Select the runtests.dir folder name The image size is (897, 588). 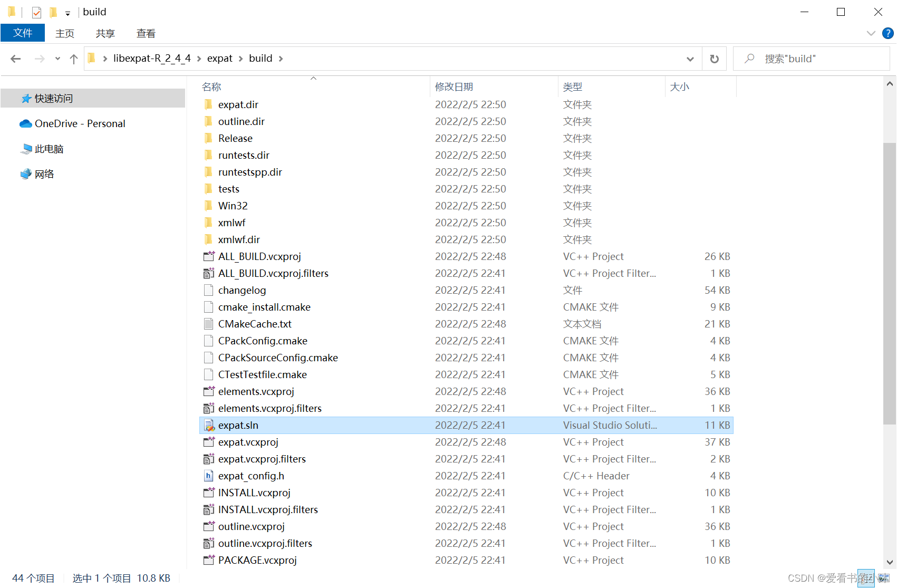pyautogui.click(x=244, y=155)
